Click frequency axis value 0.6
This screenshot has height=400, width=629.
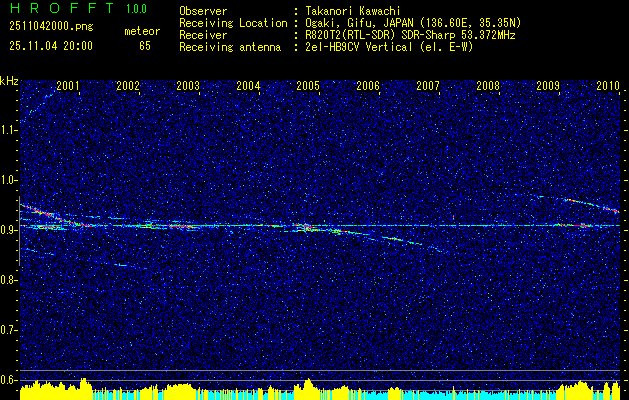coord(8,380)
